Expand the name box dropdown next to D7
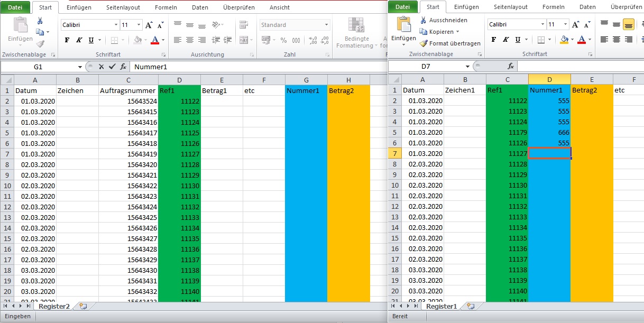 467,66
